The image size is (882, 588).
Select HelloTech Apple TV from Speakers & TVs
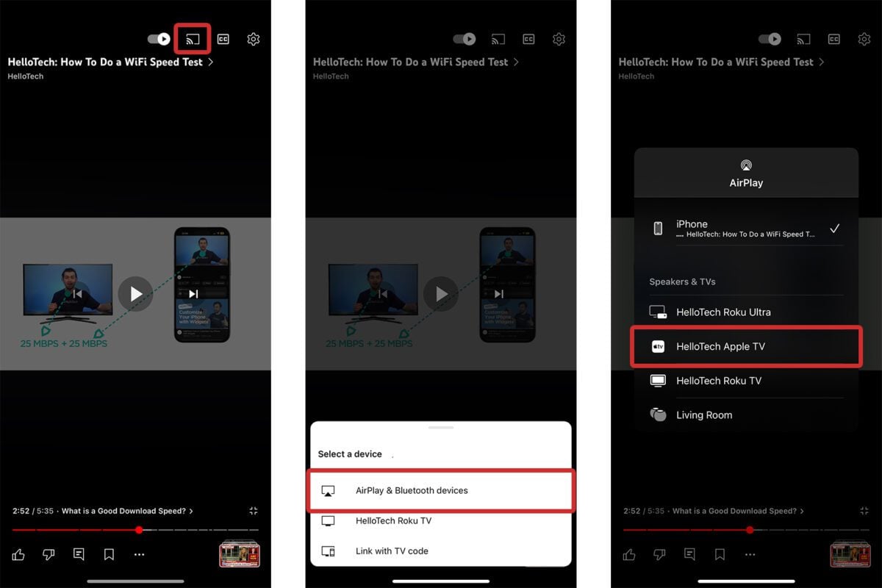coord(745,346)
